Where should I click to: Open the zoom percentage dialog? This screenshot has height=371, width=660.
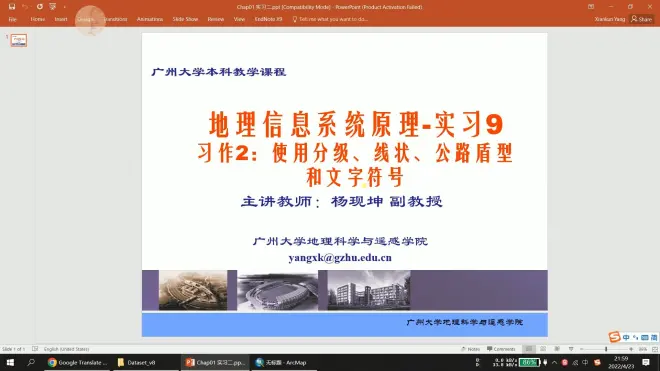tap(643, 349)
